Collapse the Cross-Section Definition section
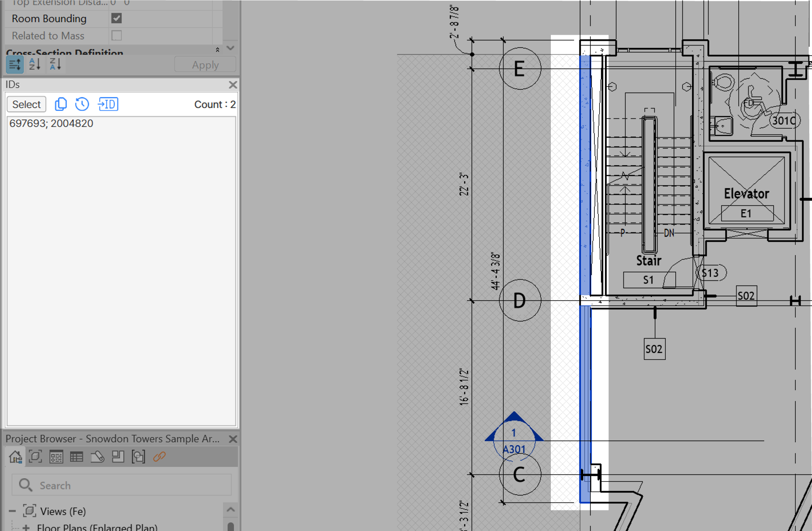This screenshot has height=531, width=812. point(218,50)
